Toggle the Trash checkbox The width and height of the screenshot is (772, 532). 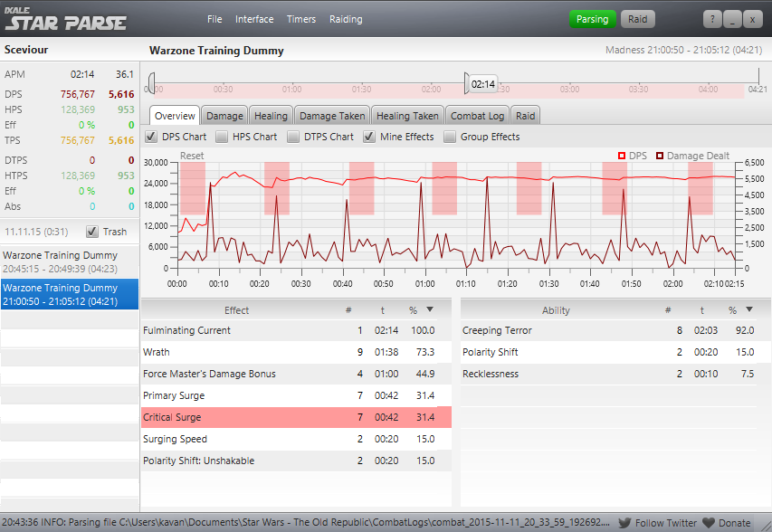click(x=92, y=232)
